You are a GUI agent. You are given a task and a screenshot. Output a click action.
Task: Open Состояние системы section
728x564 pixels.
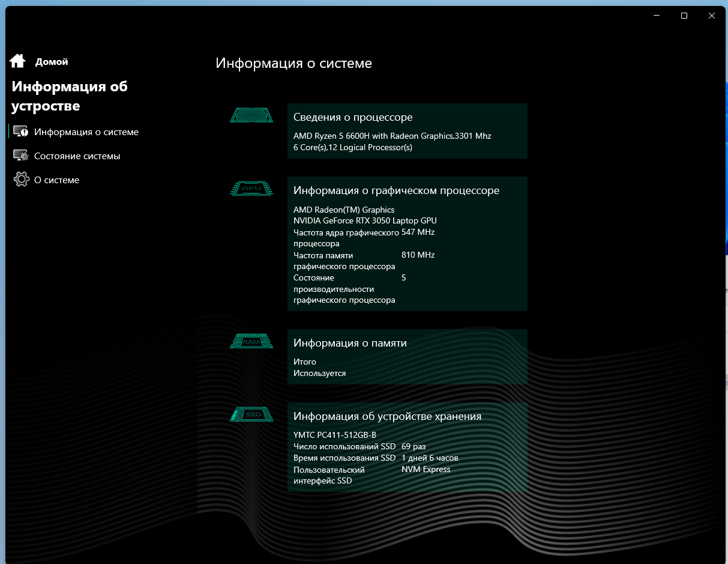click(x=77, y=156)
